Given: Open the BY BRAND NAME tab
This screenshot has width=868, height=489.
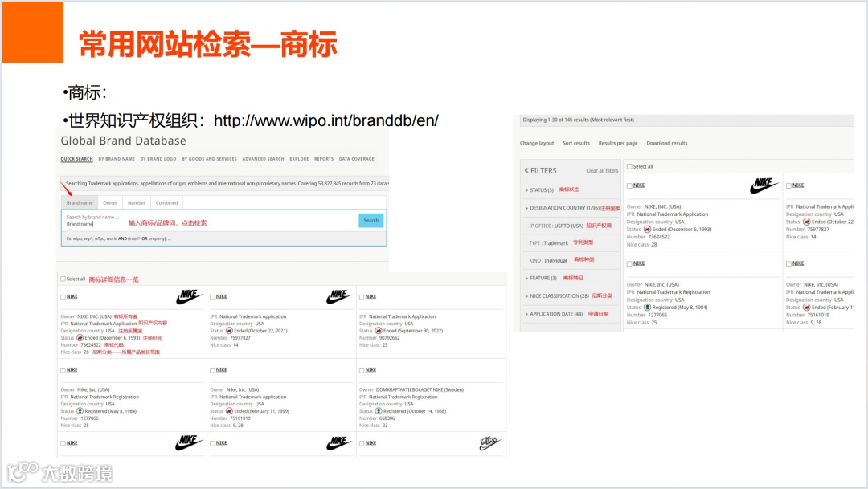Looking at the screenshot, I should [x=117, y=159].
